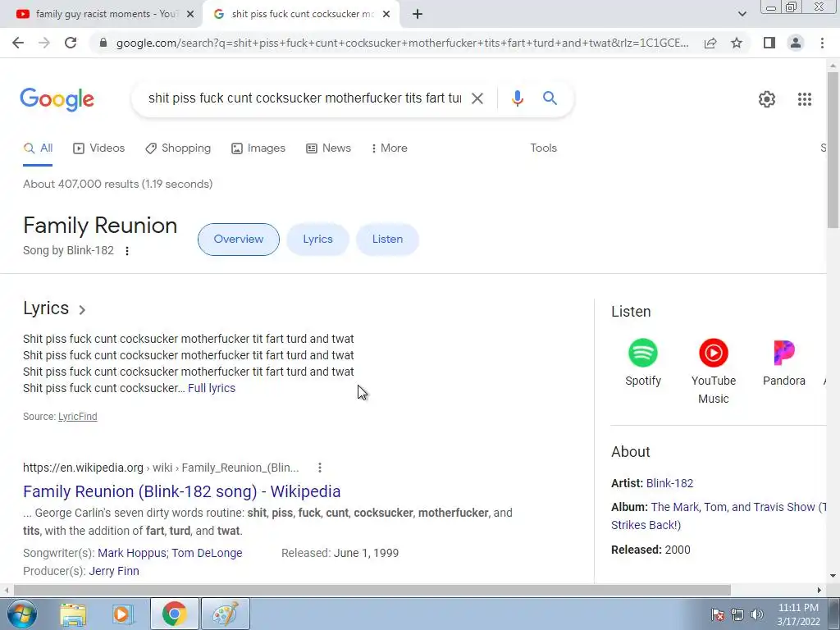
Task: Click the padlock site info icon
Action: point(103,43)
